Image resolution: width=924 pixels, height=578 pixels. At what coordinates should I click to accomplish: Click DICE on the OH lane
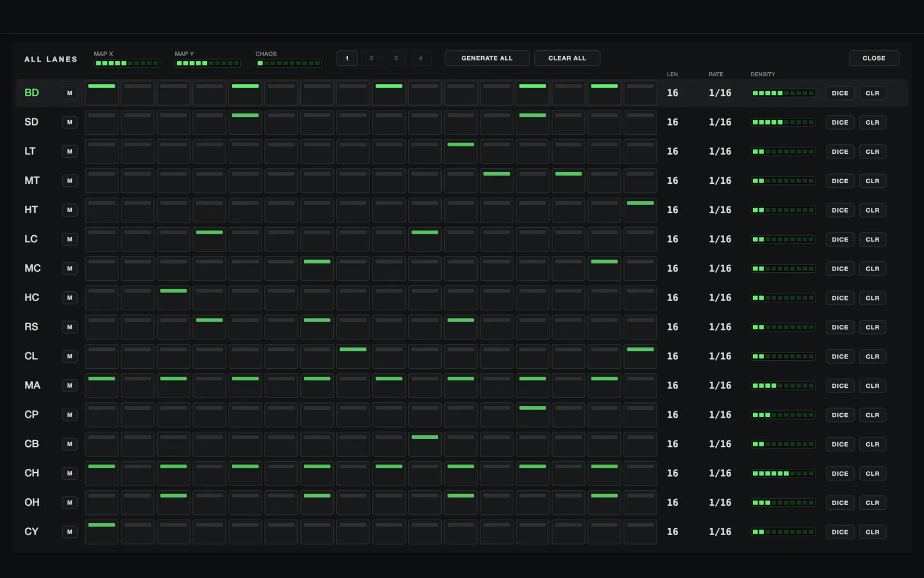click(x=840, y=503)
